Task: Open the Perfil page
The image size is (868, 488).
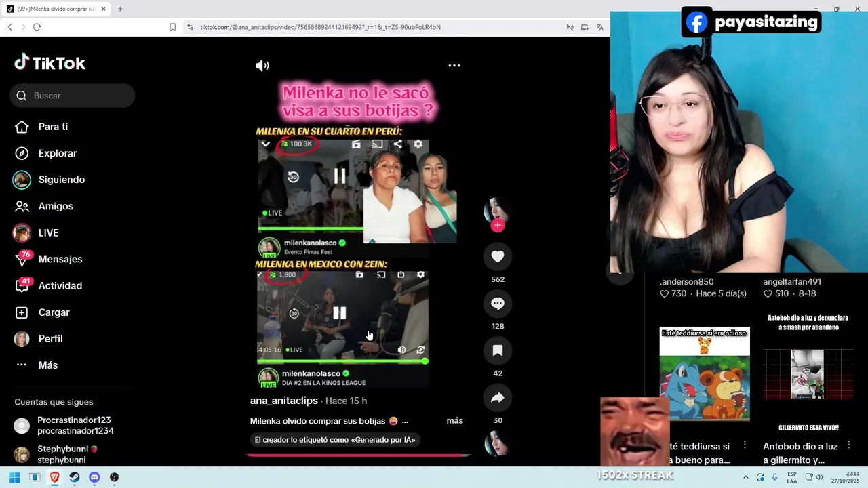Action: (39, 339)
